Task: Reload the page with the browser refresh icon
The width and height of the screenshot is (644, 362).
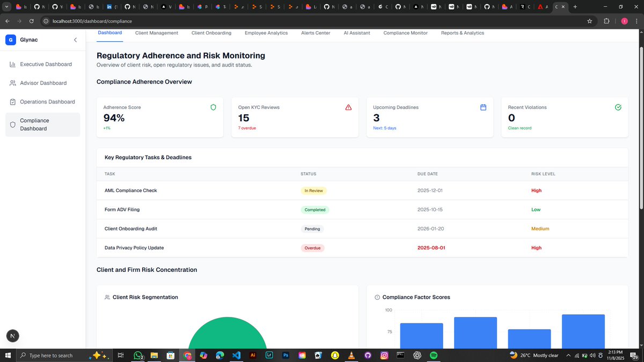Action: pos(32,21)
